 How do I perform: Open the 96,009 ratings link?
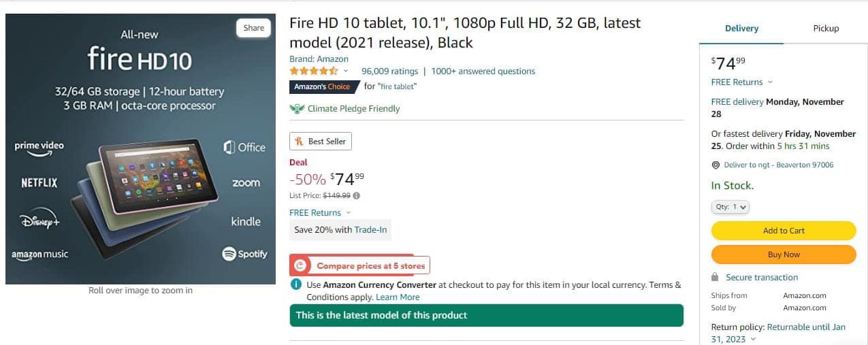[x=389, y=71]
